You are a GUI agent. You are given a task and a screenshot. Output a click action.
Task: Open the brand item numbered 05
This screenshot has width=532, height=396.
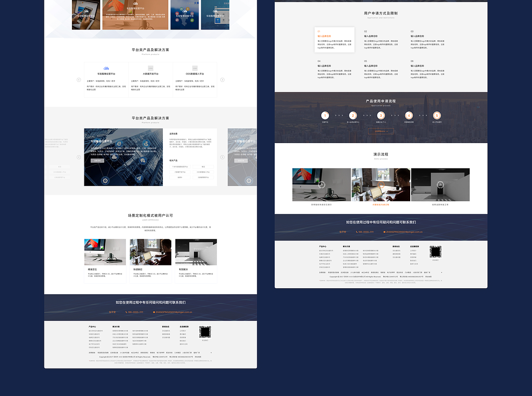[381, 69]
